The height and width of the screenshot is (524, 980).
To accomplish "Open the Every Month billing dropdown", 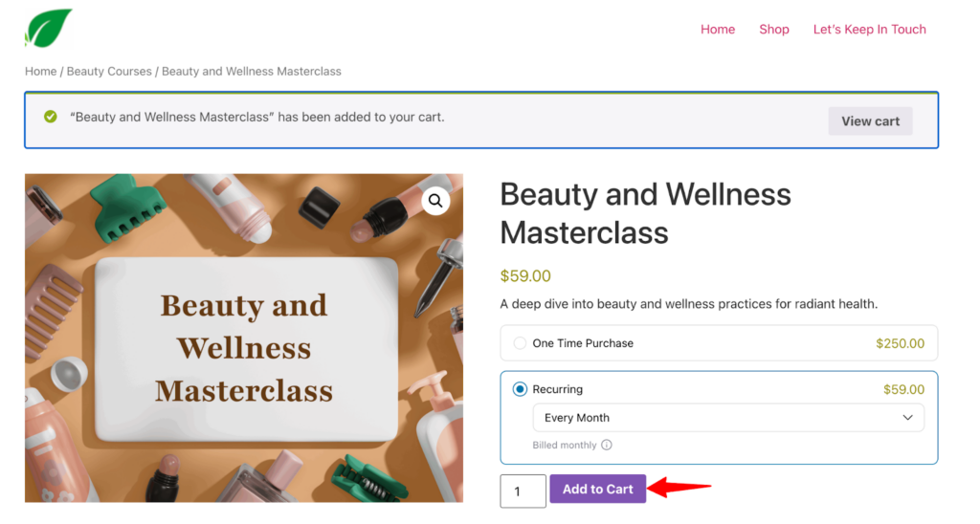I will (727, 418).
